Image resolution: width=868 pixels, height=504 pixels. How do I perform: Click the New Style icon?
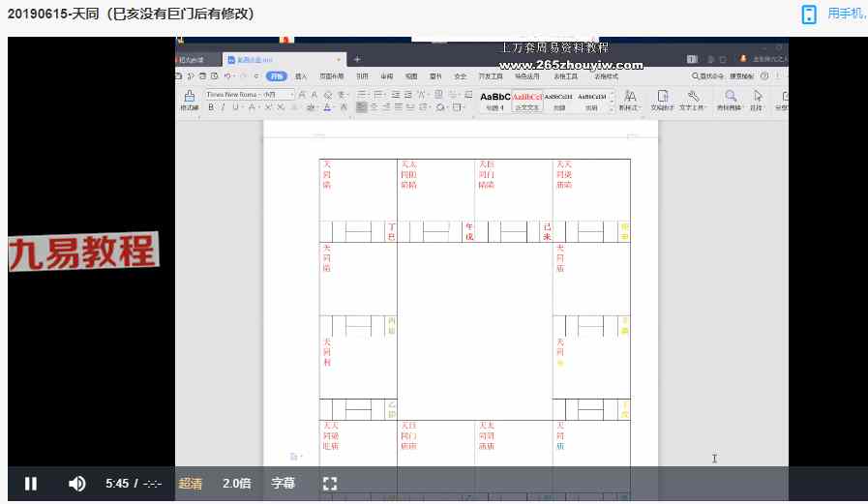coord(629,96)
